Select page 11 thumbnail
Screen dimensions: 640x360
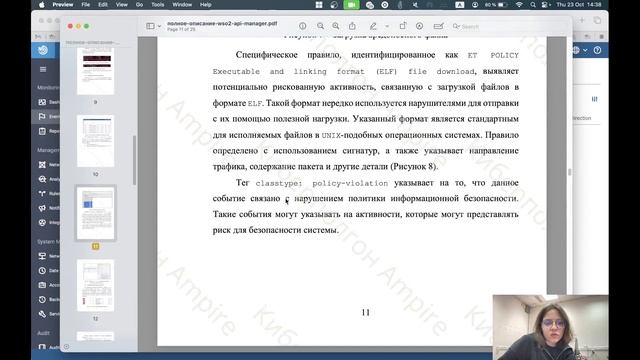coord(96,213)
